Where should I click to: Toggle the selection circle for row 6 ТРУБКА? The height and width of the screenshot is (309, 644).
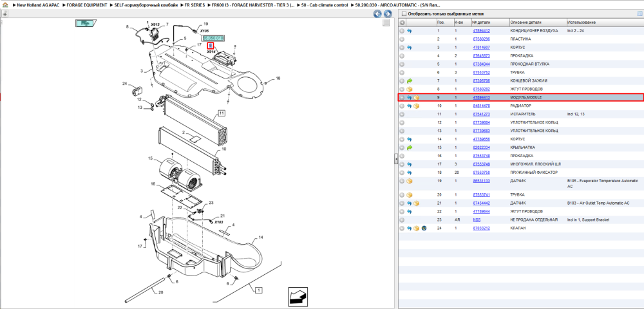coord(402,73)
